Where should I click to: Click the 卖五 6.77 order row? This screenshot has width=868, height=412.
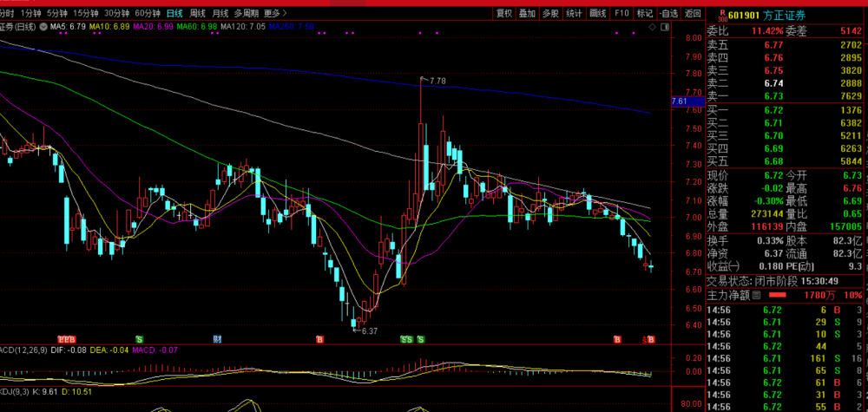tap(785, 45)
